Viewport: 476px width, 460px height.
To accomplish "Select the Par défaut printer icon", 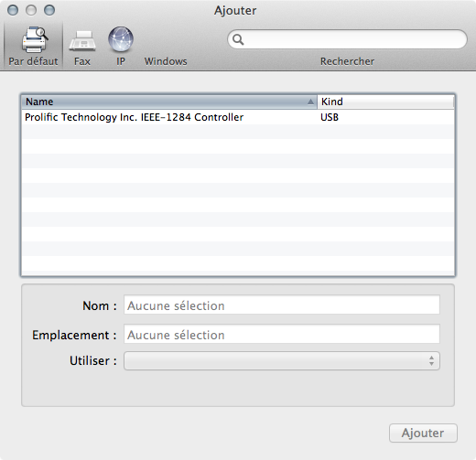I will pos(34,39).
